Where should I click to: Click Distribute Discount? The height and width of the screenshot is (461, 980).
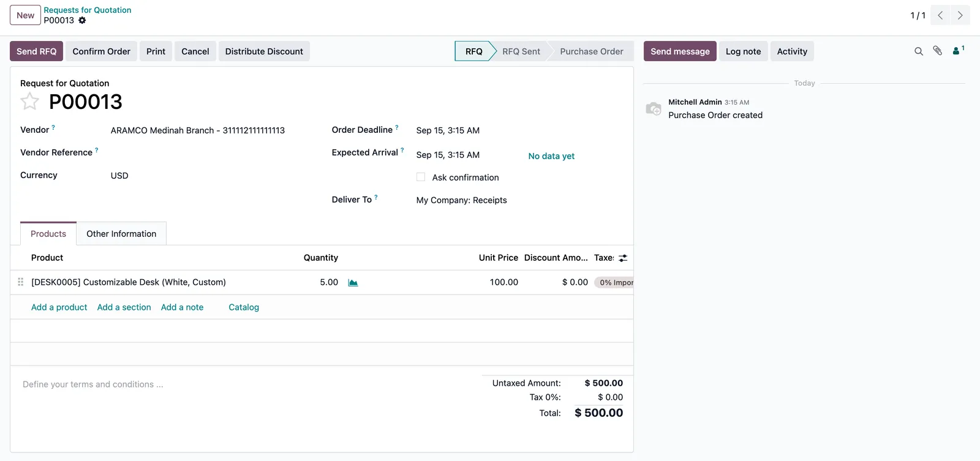tap(264, 51)
